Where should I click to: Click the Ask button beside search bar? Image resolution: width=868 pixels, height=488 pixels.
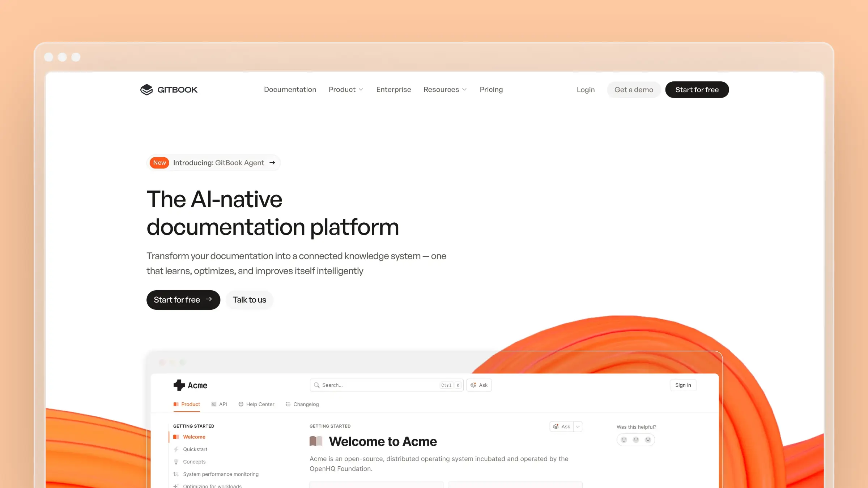[479, 385]
